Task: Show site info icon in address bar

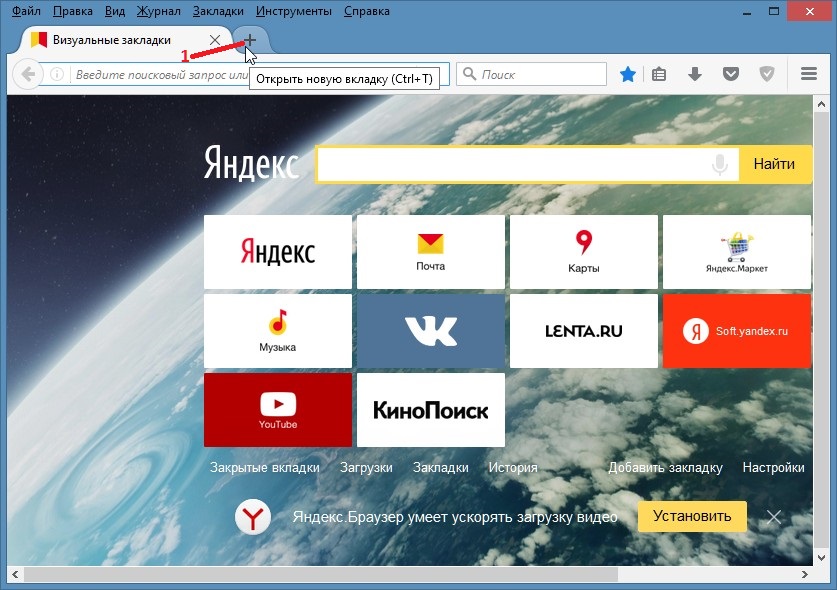Action: [57, 74]
